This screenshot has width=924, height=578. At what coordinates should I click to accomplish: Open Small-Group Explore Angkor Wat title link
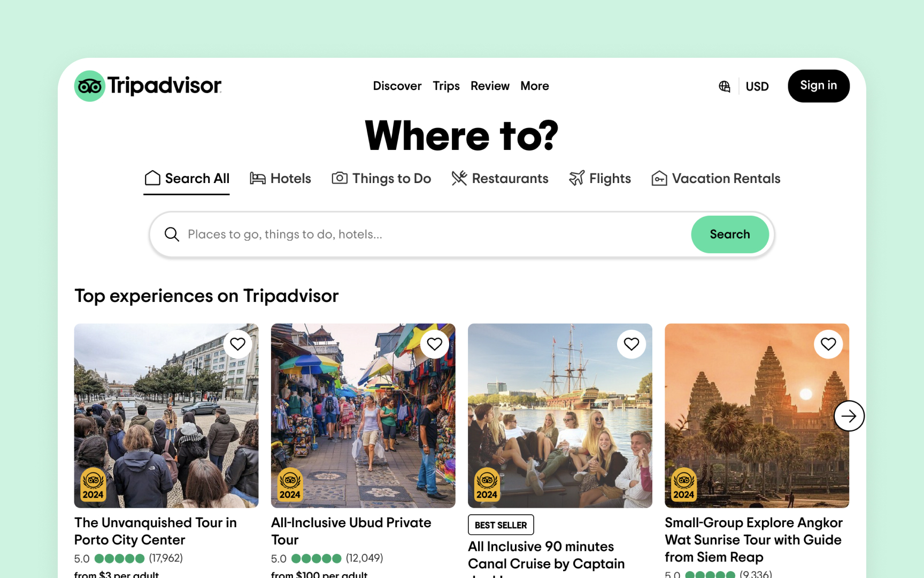pos(754,540)
